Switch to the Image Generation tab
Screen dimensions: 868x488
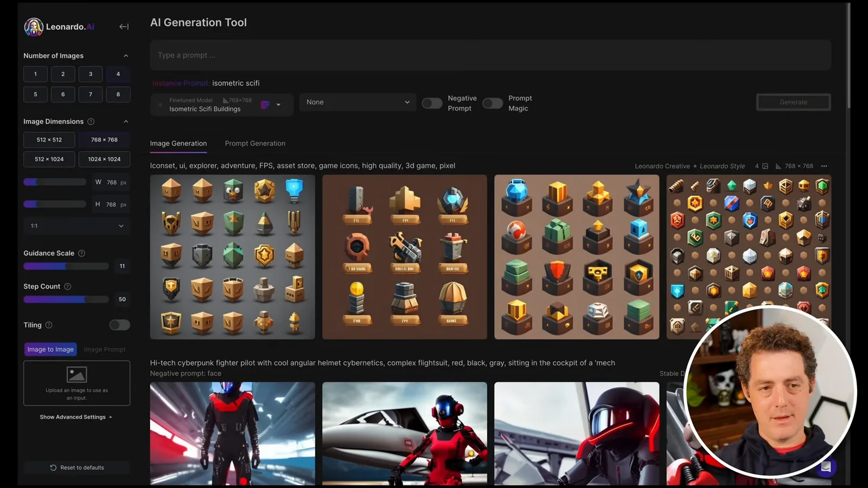point(178,144)
